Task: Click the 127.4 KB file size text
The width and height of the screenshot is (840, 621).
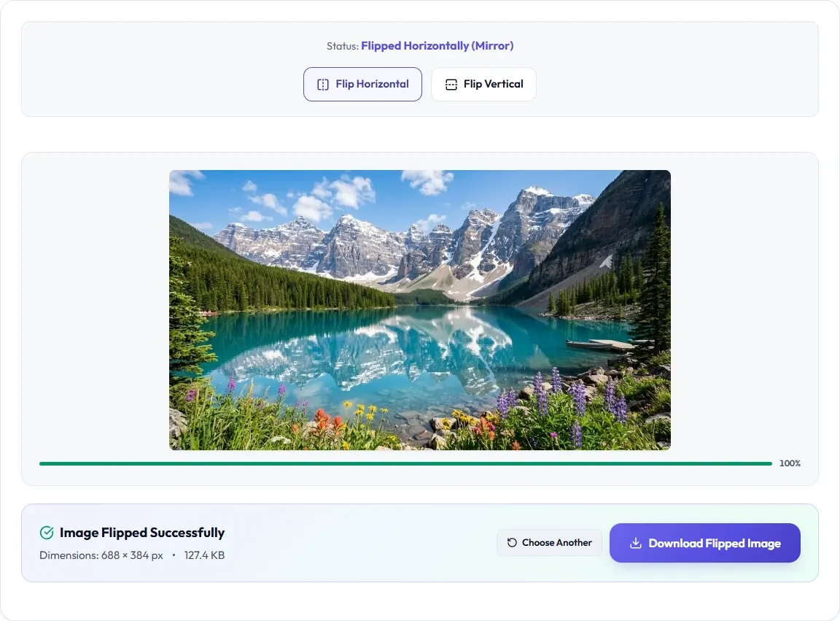Action: [204, 555]
